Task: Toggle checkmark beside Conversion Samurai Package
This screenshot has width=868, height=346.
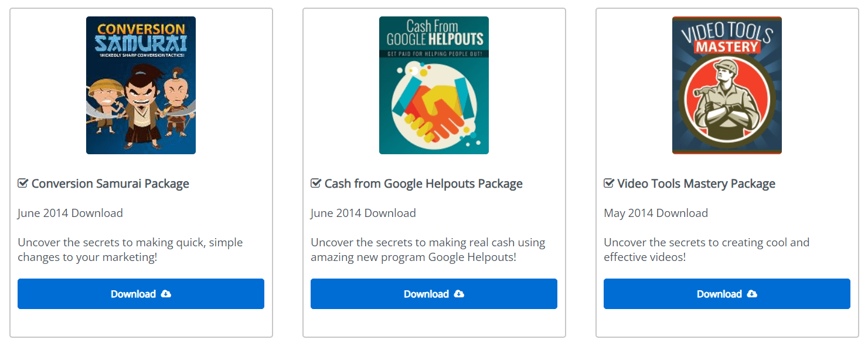Action: (x=23, y=184)
